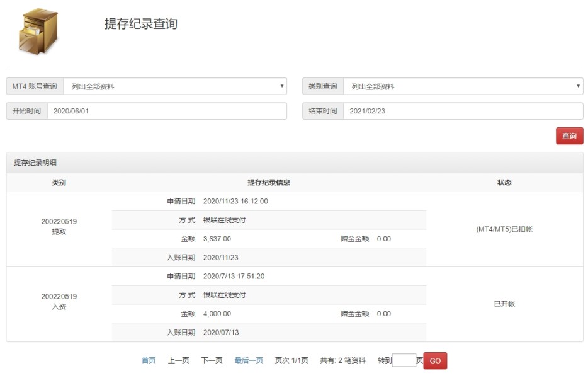Image resolution: width=588 pixels, height=378 pixels.
Task: Click the 结束时间 date field
Action: click(x=463, y=111)
